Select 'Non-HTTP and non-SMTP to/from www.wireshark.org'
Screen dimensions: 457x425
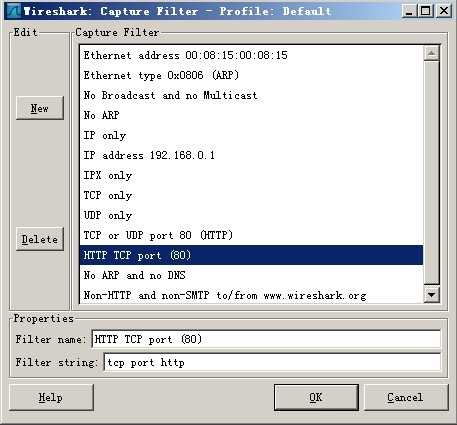251,295
